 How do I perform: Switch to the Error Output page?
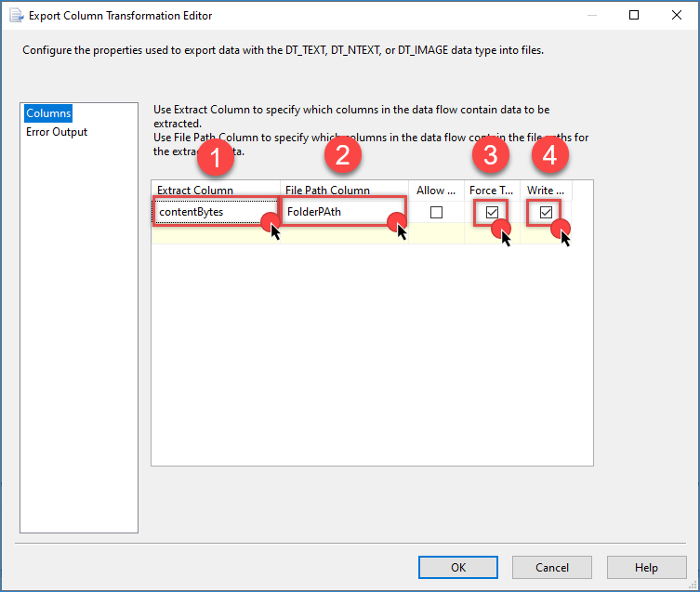point(57,132)
